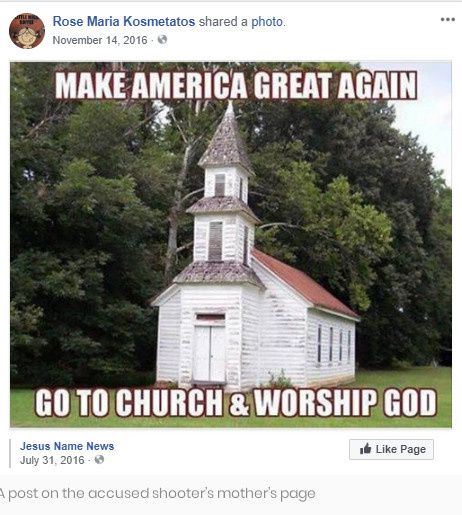
Task: Click the caption about accused shooter's mother
Action: (157, 494)
